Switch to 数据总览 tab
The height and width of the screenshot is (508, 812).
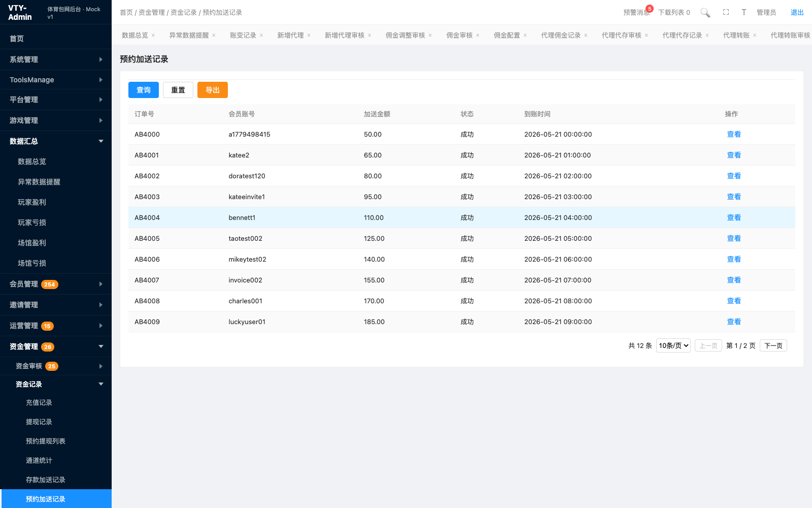(x=135, y=36)
